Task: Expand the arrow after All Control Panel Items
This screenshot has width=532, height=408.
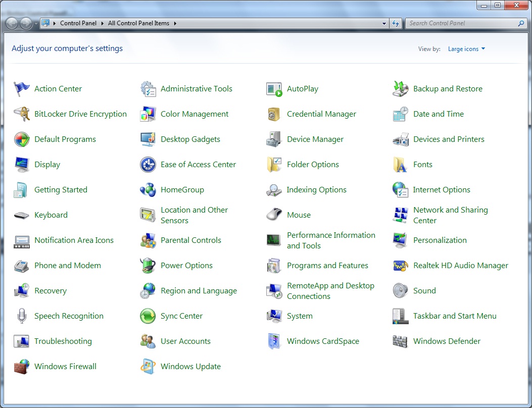Action: tap(175, 23)
